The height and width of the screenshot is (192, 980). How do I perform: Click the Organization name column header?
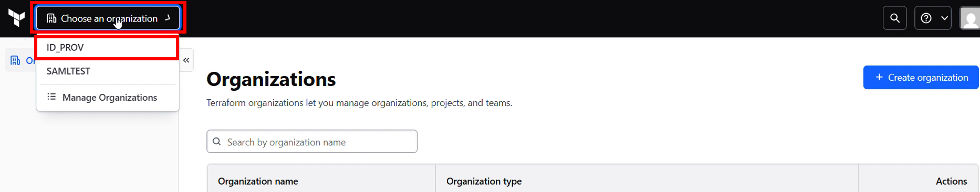(x=258, y=182)
